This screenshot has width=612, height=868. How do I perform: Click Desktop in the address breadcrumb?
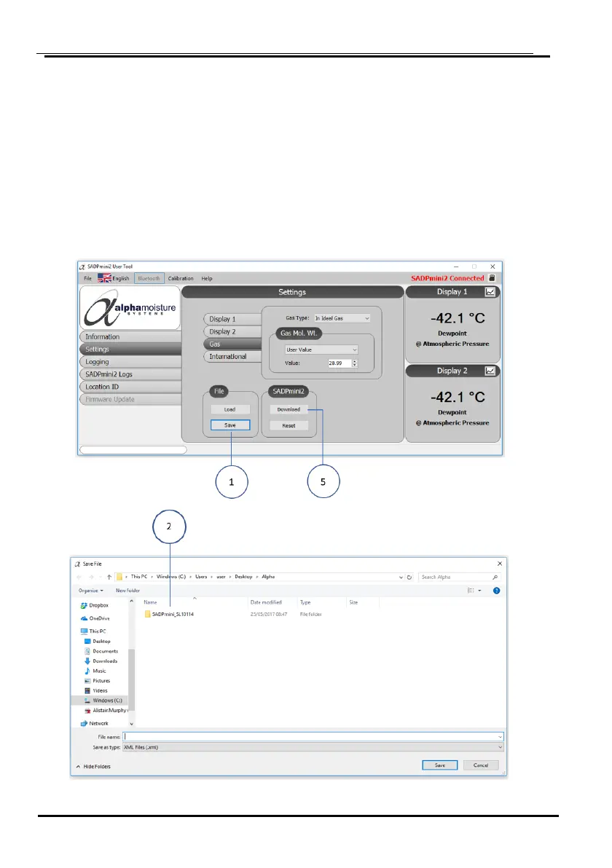pyautogui.click(x=243, y=577)
